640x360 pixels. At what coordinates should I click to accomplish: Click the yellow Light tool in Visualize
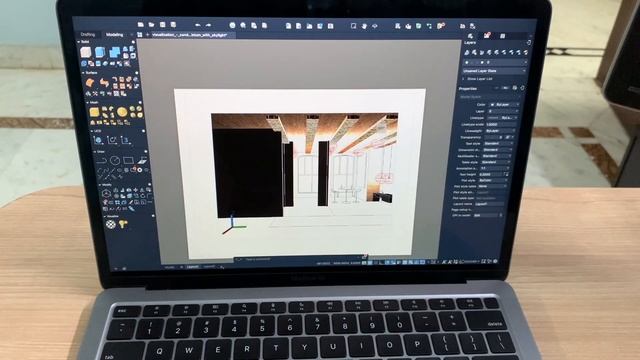click(123, 224)
